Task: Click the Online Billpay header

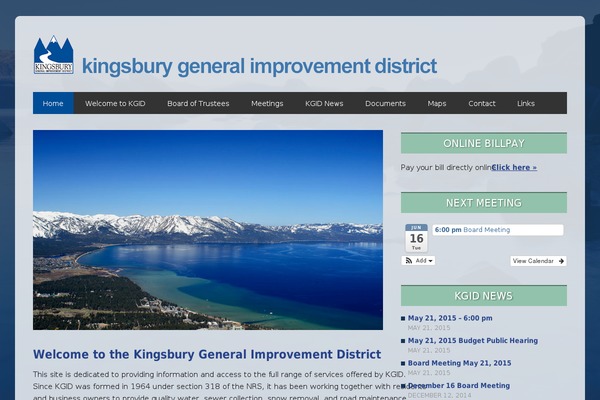Action: click(x=484, y=143)
